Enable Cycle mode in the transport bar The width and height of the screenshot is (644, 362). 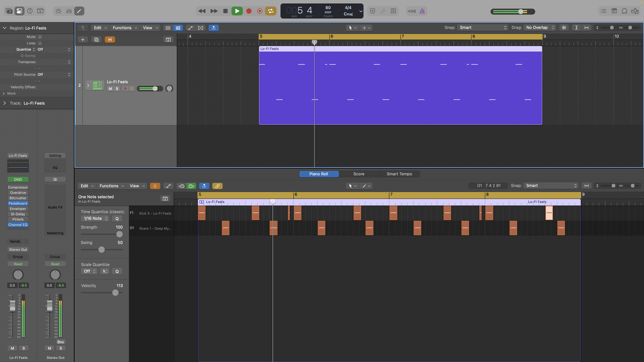pyautogui.click(x=269, y=11)
